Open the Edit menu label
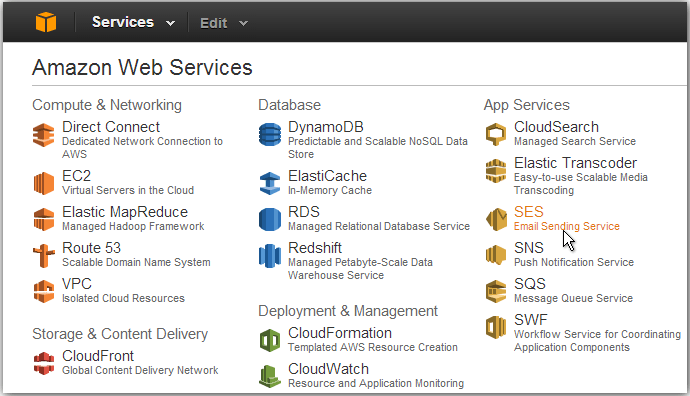Image resolution: width=690 pixels, height=396 pixels. pos(213,23)
